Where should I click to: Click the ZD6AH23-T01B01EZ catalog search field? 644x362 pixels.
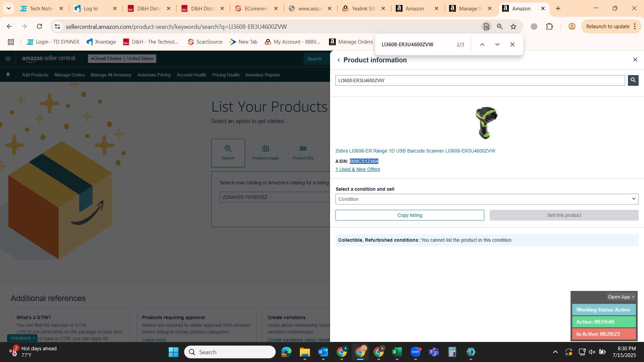pos(275,197)
